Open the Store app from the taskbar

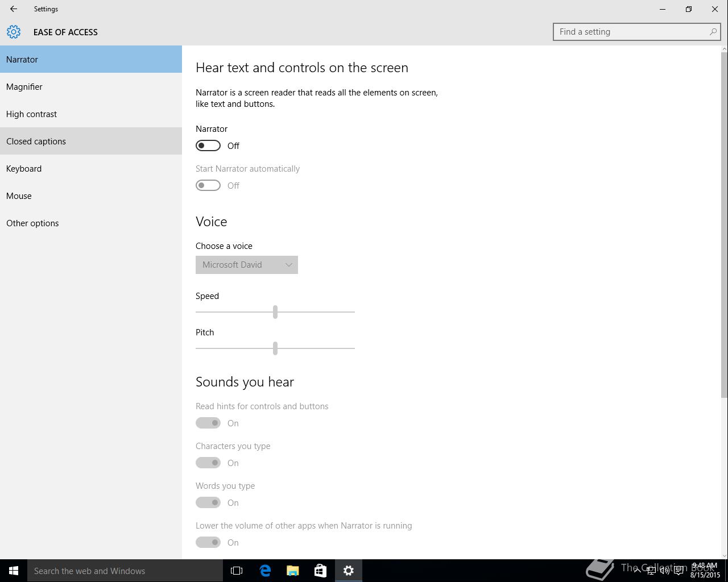[321, 571]
